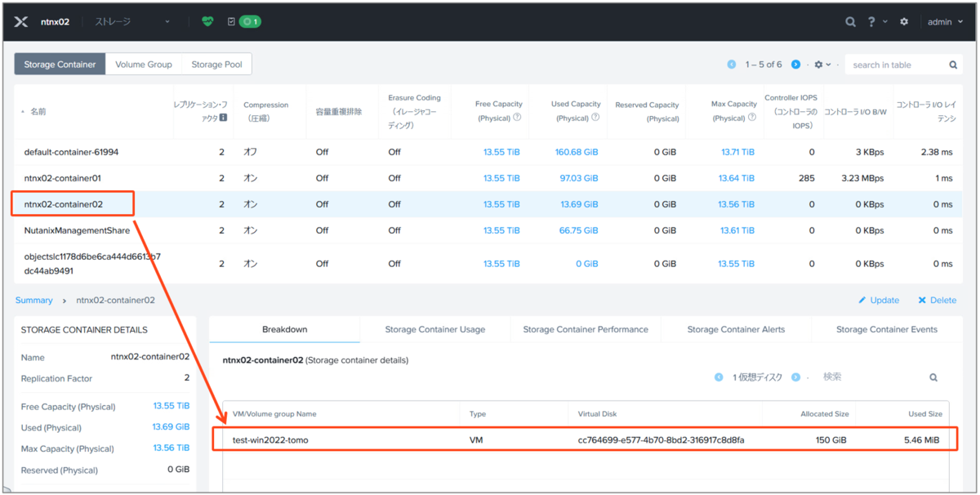Screen dimensions: 980x495
Task: Click the Allocated Size column header
Action: (824, 414)
